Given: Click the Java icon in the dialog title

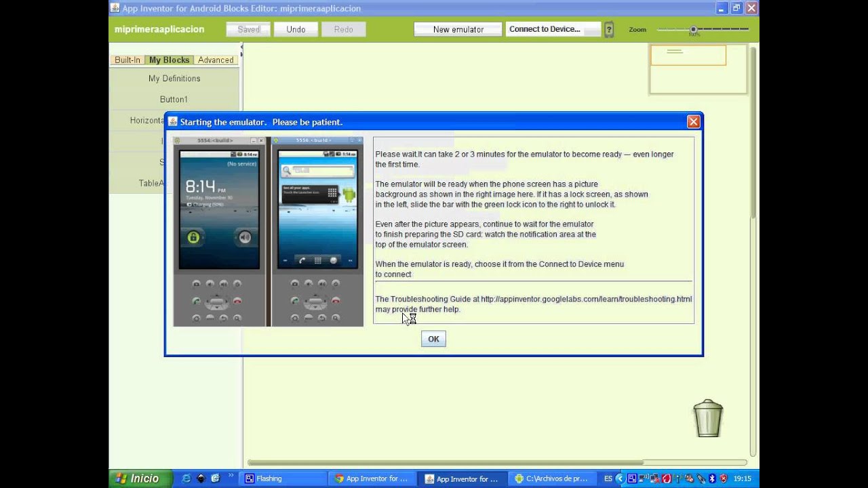Looking at the screenshot, I should click(173, 122).
